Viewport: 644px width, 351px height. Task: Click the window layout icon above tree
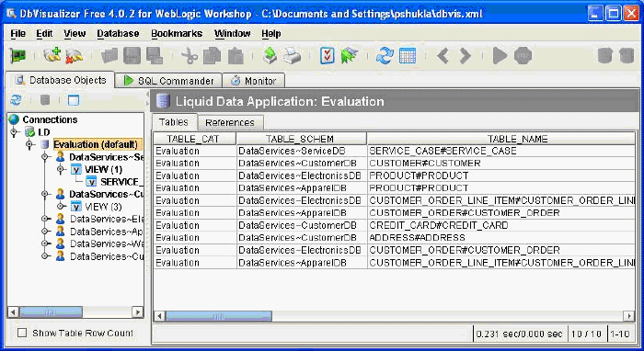(x=74, y=99)
